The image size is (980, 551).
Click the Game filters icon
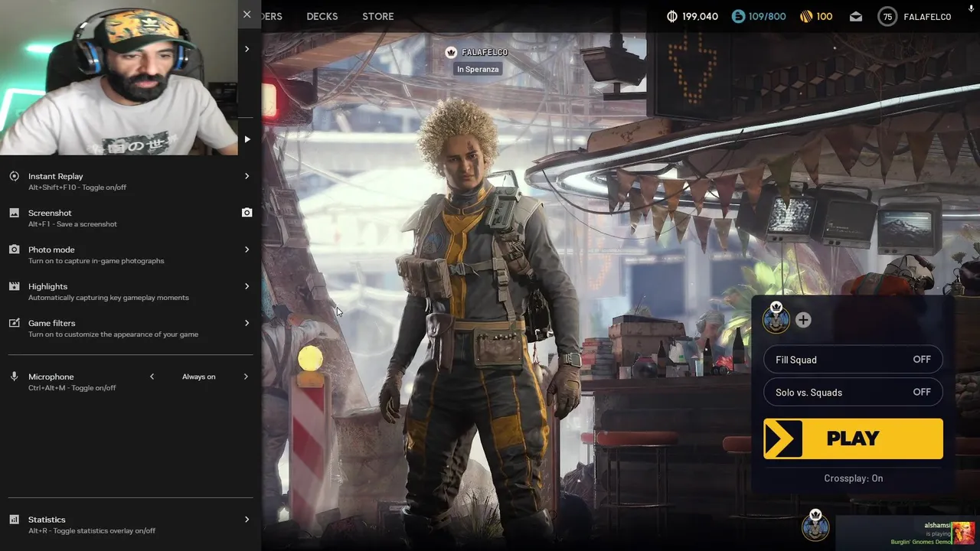(x=14, y=323)
